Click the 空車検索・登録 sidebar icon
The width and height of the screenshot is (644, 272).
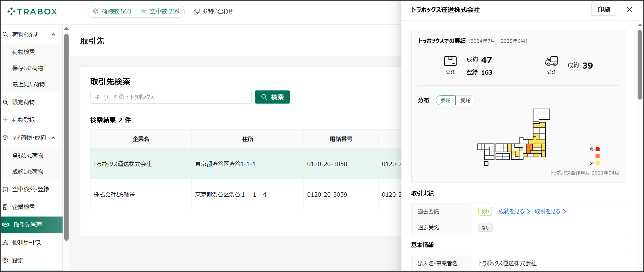[x=5, y=189]
